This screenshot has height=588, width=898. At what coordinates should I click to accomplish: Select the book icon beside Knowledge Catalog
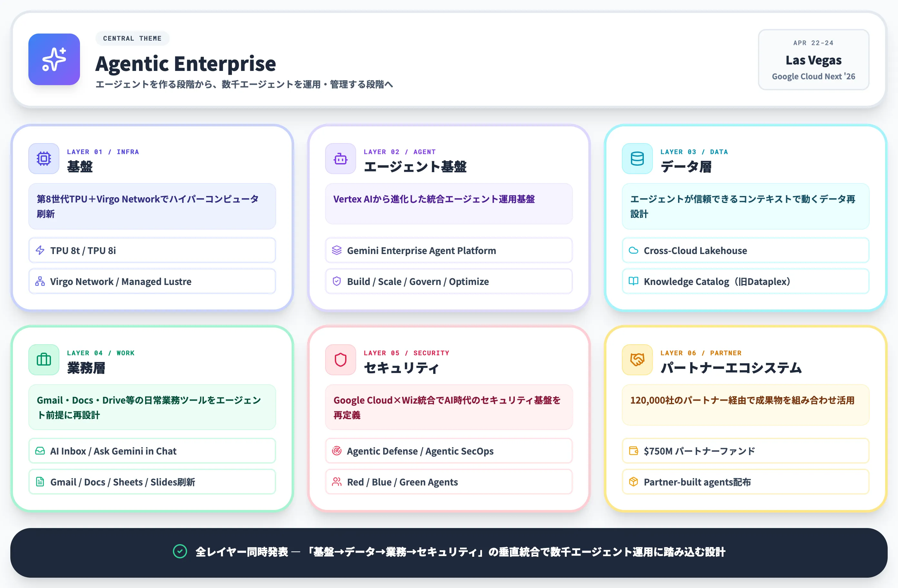point(634,281)
